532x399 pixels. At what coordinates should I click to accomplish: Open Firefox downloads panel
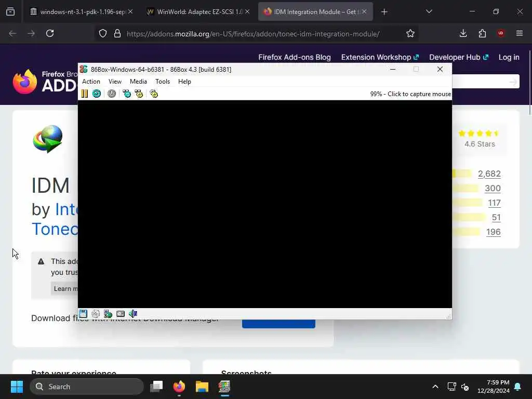point(463,33)
